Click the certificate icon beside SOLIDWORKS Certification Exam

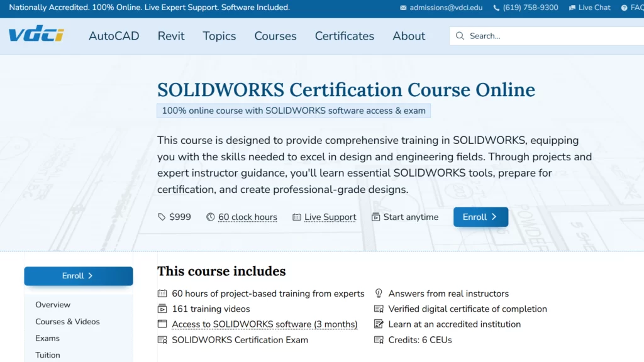point(162,340)
